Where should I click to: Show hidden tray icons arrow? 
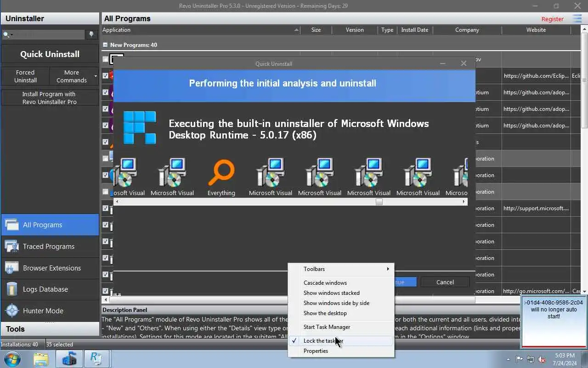[508, 359]
